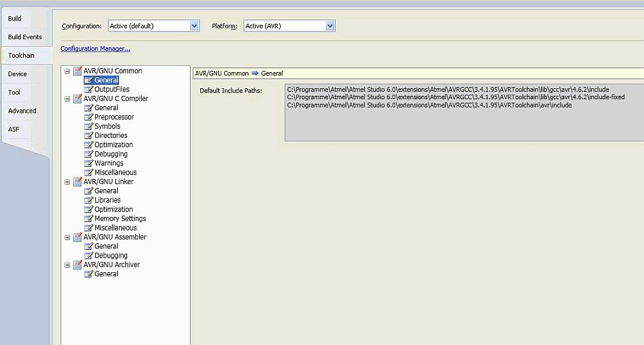The height and width of the screenshot is (345, 644).
Task: Select General under AVR/GNU C Compiler
Action: [x=106, y=107]
